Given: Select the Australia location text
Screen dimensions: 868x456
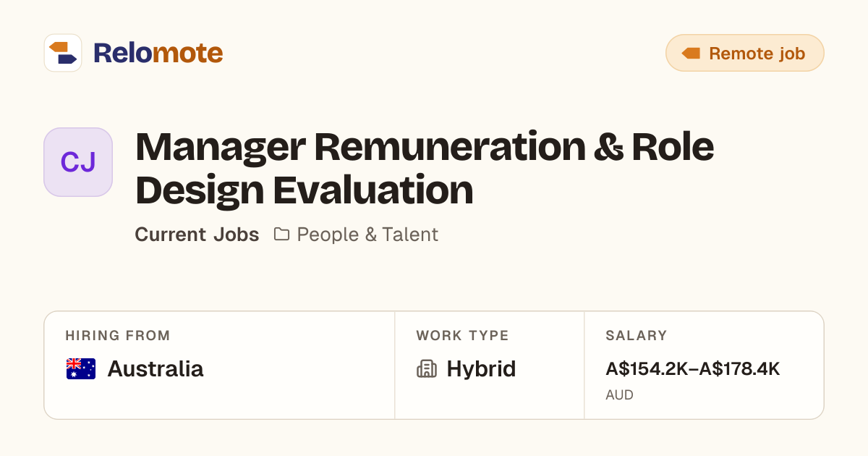Looking at the screenshot, I should point(156,369).
